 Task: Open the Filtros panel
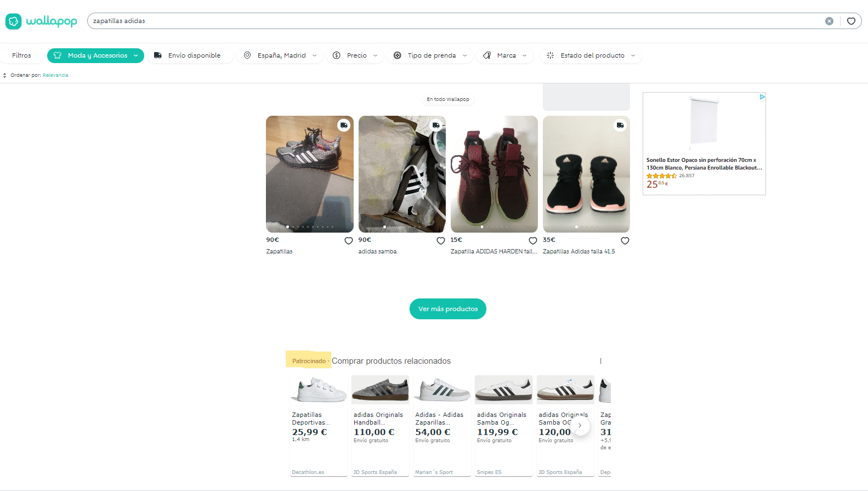click(21, 55)
